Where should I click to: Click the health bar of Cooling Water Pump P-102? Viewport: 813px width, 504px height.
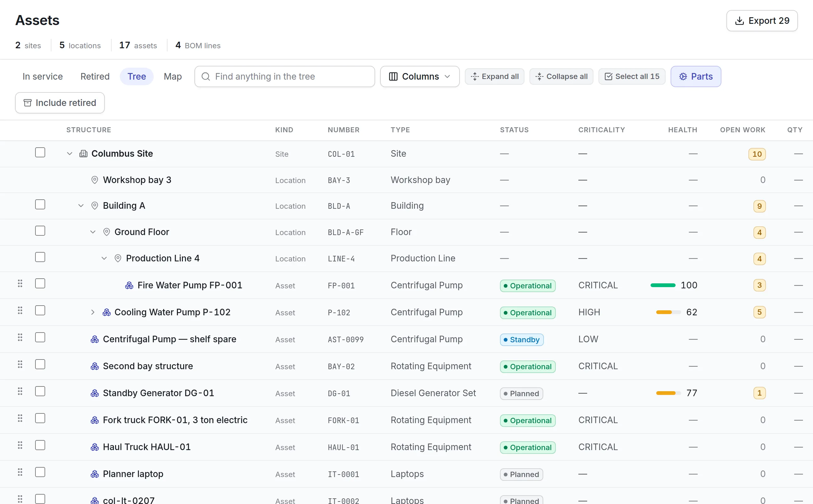(669, 312)
